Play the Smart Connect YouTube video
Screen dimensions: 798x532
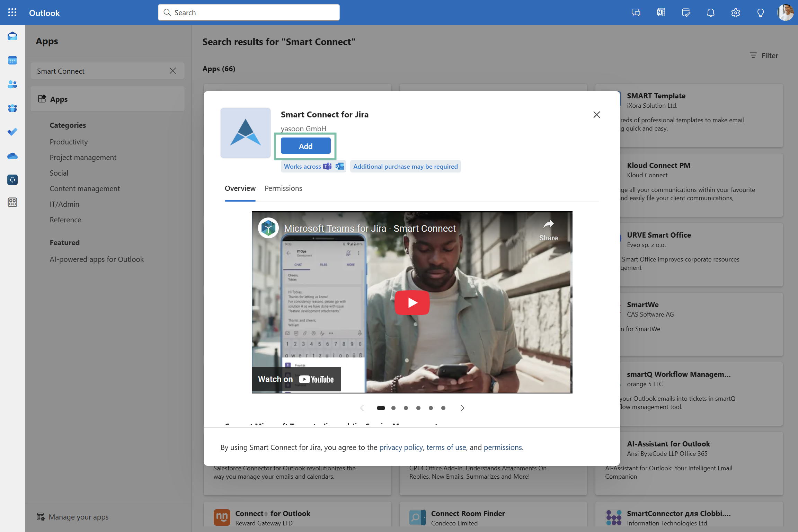[x=412, y=303]
